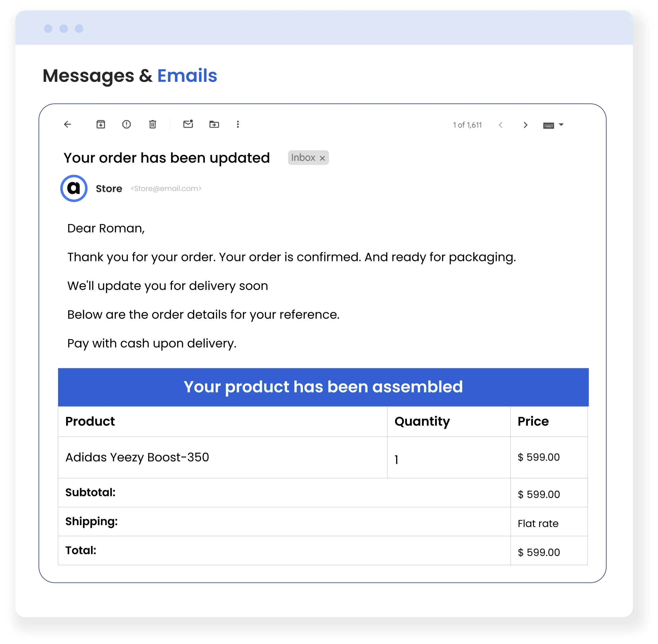This screenshot has width=658, height=644.
Task: Go to the older email with the right chevron
Action: tap(526, 125)
